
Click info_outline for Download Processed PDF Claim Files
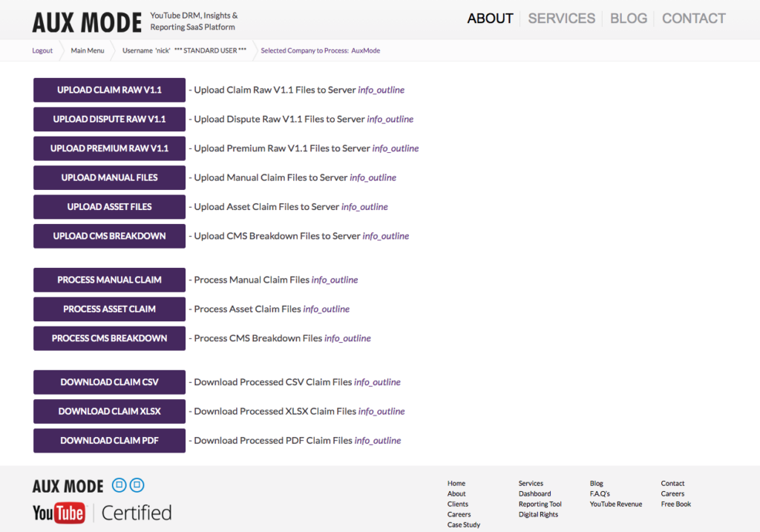click(378, 441)
